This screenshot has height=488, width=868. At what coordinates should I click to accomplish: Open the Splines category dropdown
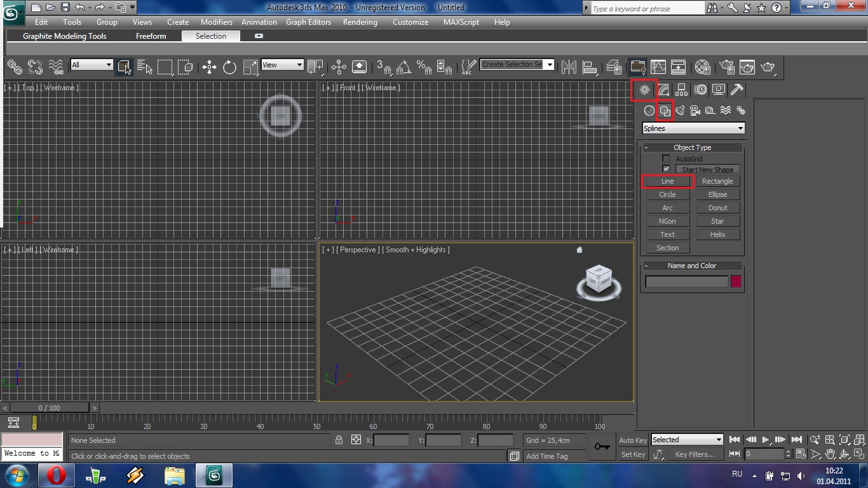[693, 128]
